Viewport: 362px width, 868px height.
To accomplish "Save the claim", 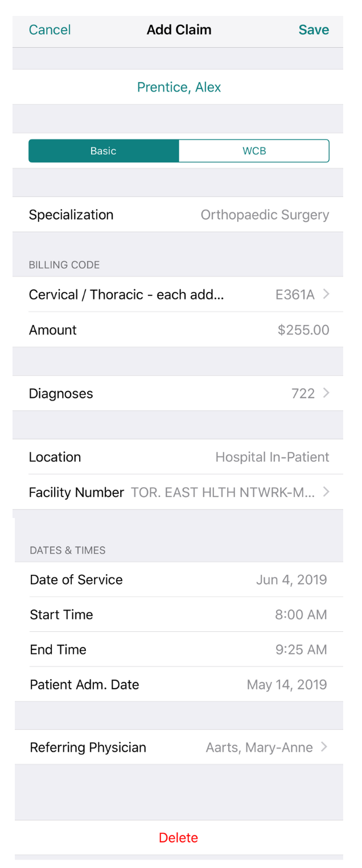I will coord(314,30).
